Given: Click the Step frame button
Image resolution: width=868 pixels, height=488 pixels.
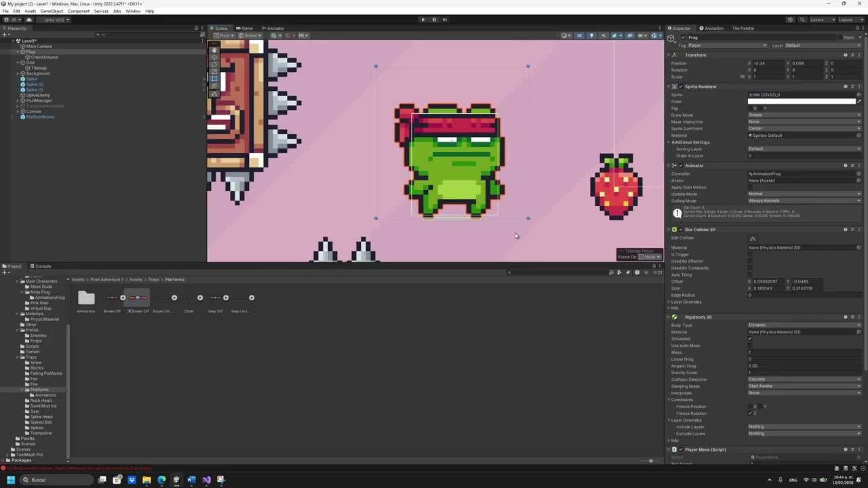Looking at the screenshot, I should coord(445,20).
